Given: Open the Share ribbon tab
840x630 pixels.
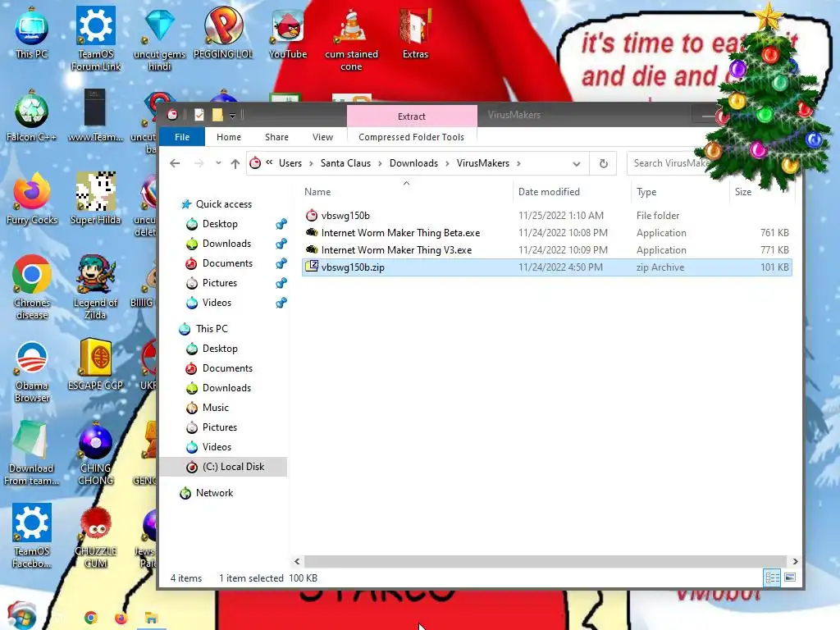Looking at the screenshot, I should (x=276, y=137).
